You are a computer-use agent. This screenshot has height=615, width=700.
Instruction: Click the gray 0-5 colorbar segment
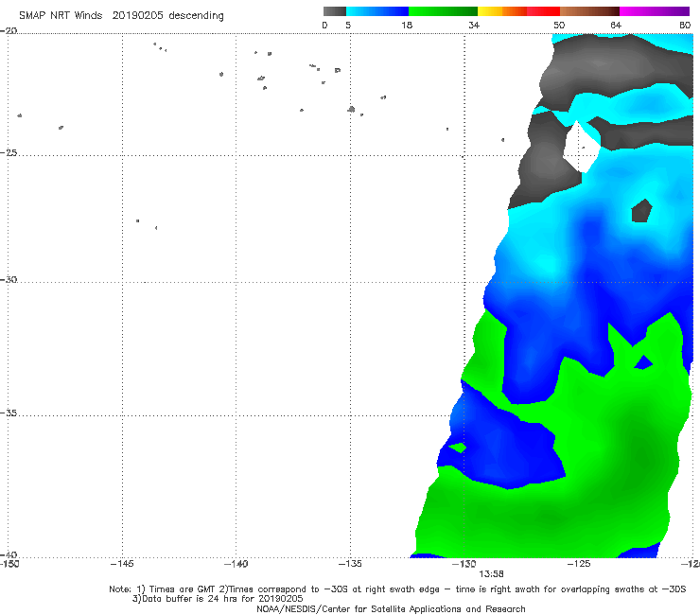coord(334,11)
